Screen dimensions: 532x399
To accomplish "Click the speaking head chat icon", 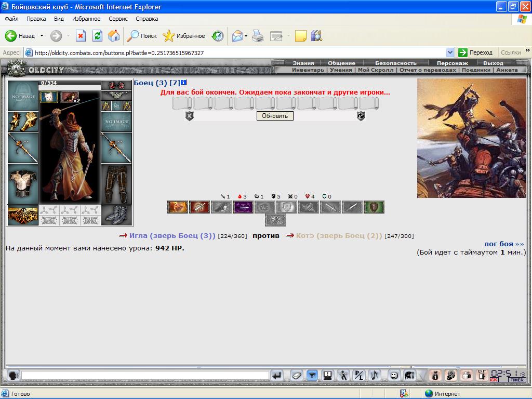I will click(x=13, y=376).
